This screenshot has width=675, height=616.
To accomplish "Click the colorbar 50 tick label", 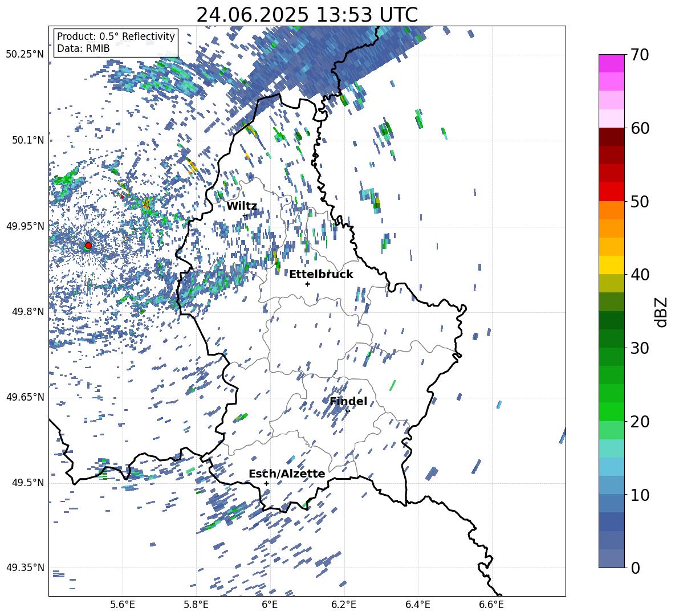I will (640, 201).
